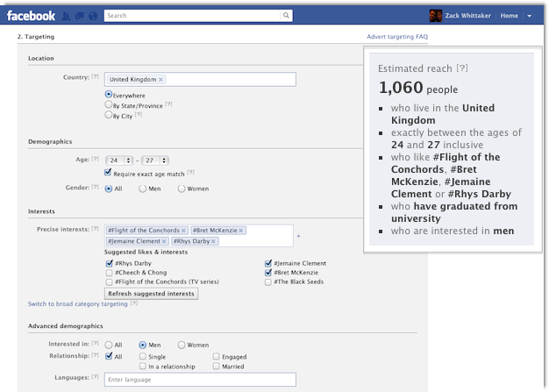
Task: Check Single relationship checkbox
Action: 142,356
